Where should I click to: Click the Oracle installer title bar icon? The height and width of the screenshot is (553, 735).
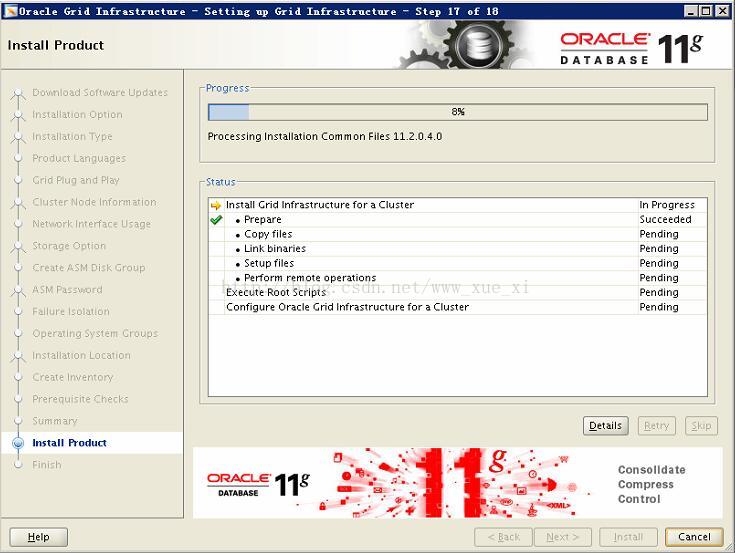pos(10,11)
